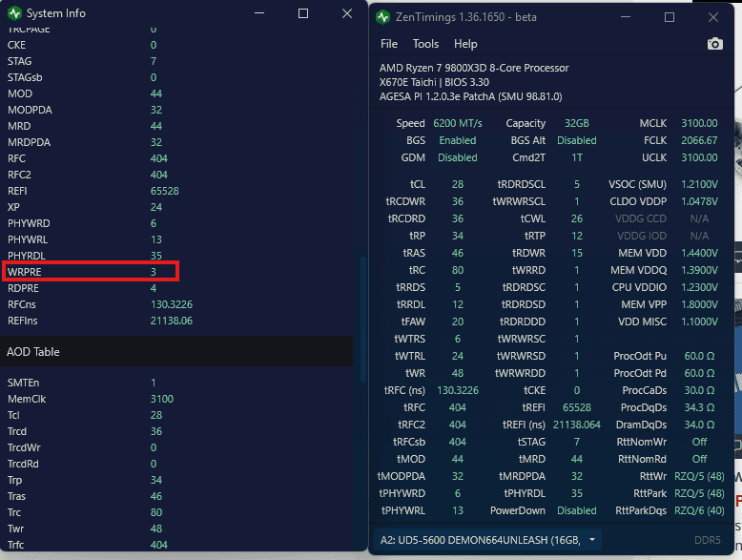Click the BGS Enabled value

coord(458,140)
